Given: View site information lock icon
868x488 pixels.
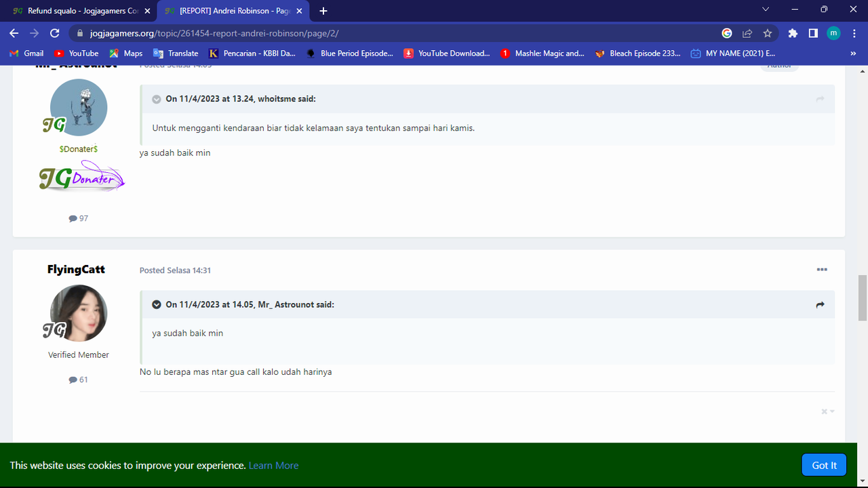Looking at the screenshot, I should tap(80, 33).
